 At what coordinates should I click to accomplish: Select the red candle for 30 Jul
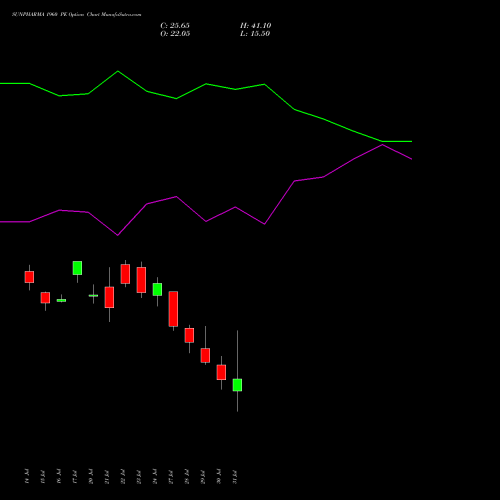click(x=221, y=372)
